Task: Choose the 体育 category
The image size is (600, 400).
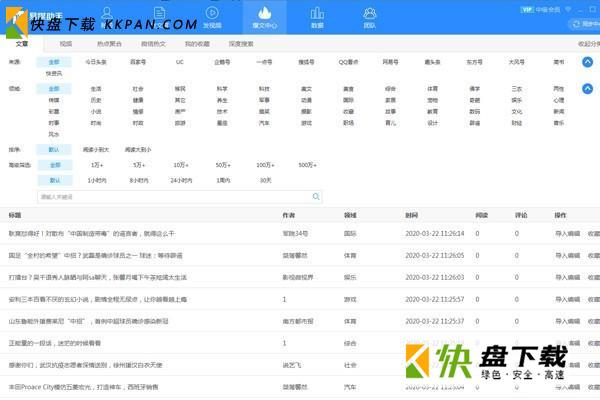Action: pos(432,89)
